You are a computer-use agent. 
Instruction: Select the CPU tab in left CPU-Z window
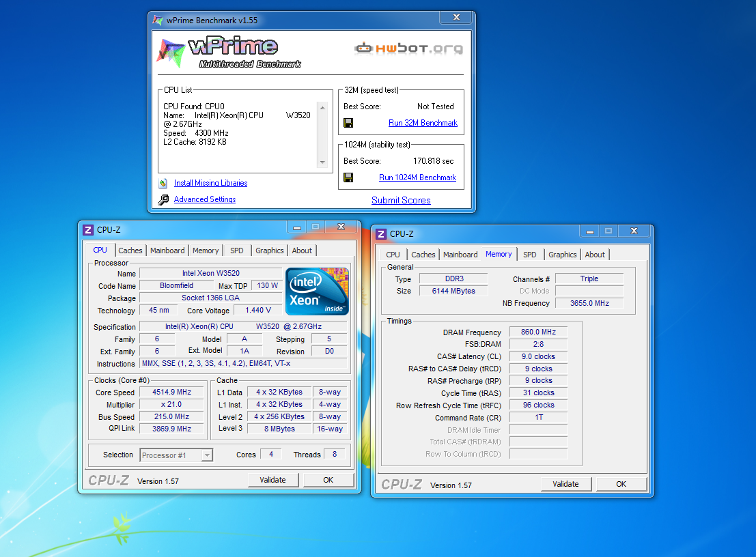100,250
